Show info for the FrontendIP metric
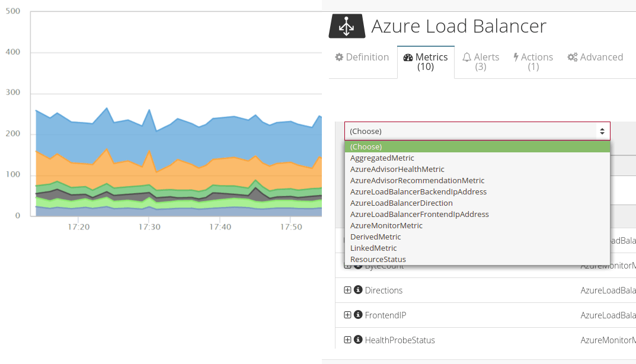The image size is (636, 364). tap(358, 315)
